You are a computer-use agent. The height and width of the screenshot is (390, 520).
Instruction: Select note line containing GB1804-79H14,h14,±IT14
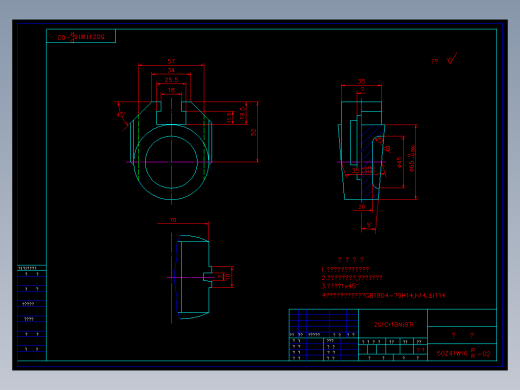383,295
